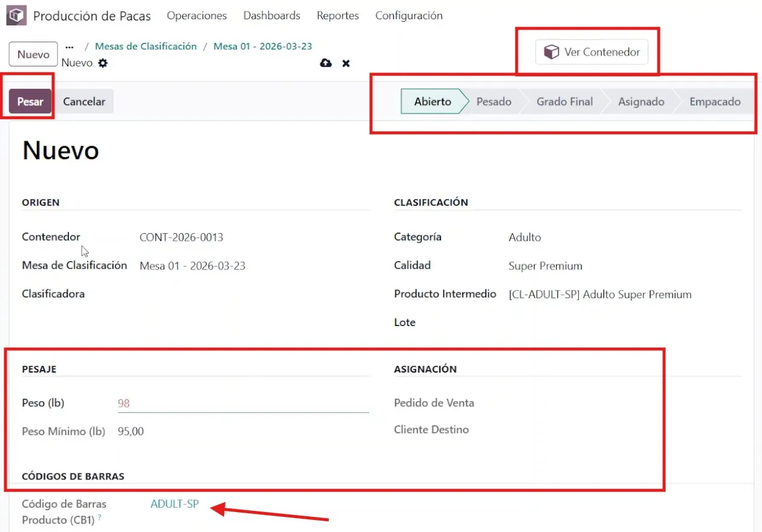762x532 pixels.
Task: Click the Clasificadora field label
Action: click(53, 294)
